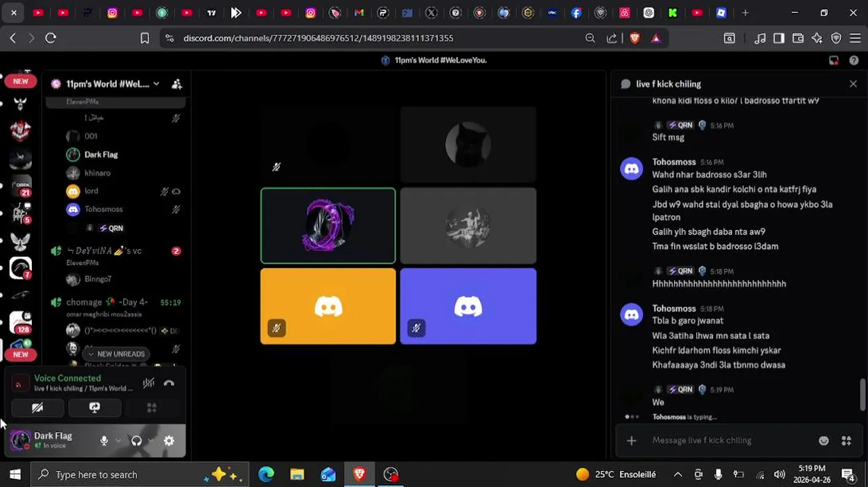The image size is (868, 487).
Task: Open the browser hamburger main menu
Action: 855,39
